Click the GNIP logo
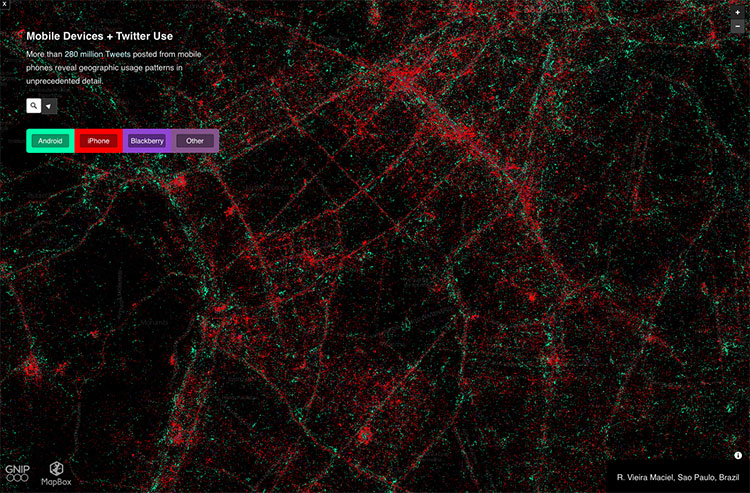The width and height of the screenshot is (750, 493). (x=17, y=473)
